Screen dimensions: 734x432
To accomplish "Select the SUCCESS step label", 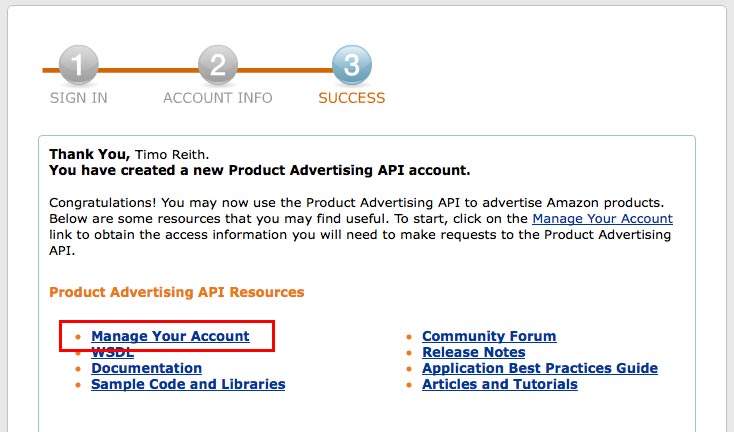I will pyautogui.click(x=351, y=98).
